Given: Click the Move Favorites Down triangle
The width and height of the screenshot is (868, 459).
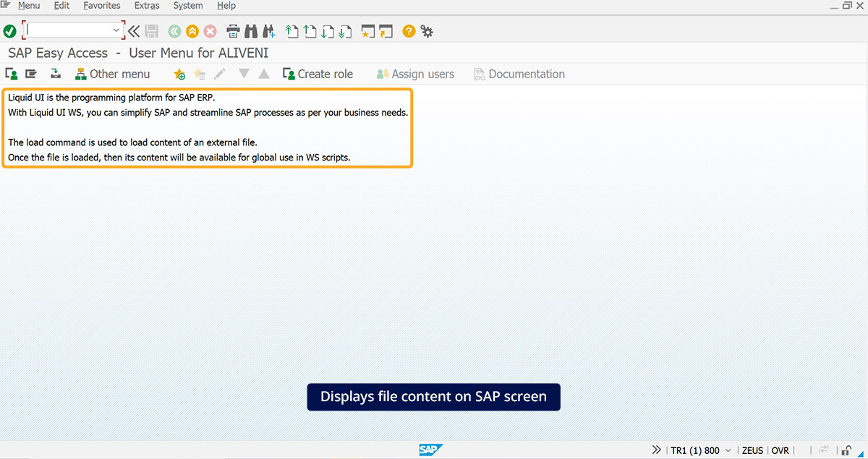Looking at the screenshot, I should (244, 74).
